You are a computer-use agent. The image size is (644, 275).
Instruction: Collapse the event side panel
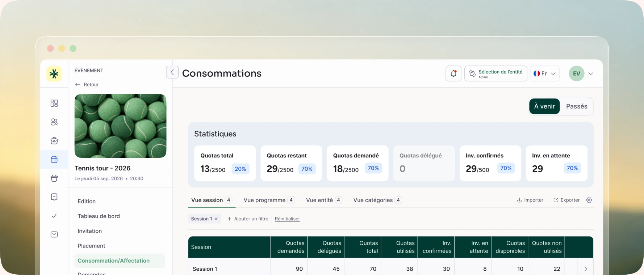[x=172, y=72]
